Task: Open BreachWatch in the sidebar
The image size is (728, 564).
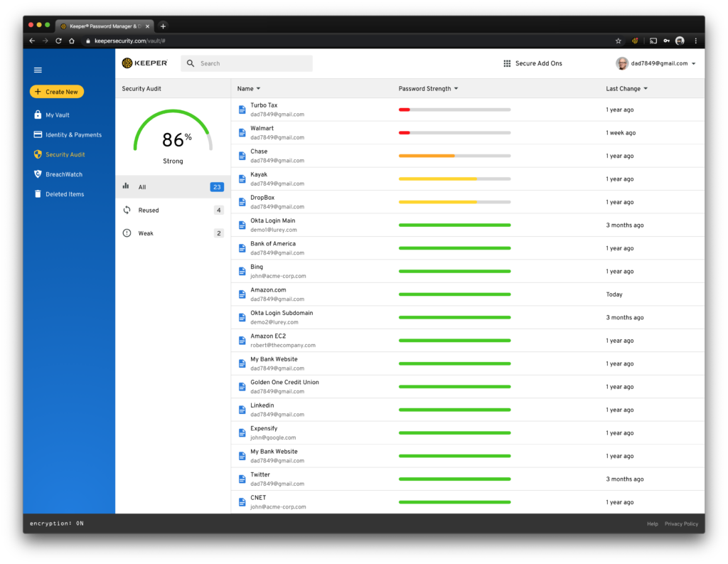Action: coord(64,174)
